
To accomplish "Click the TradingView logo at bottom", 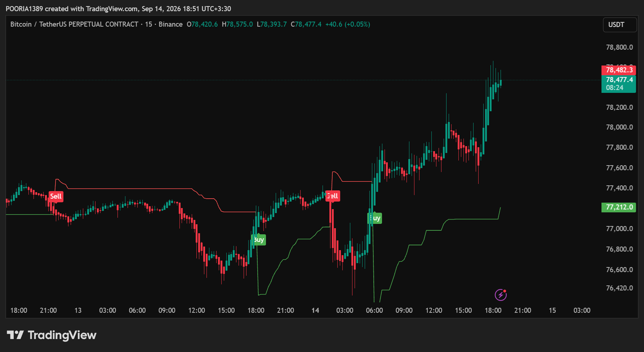I will (52, 335).
